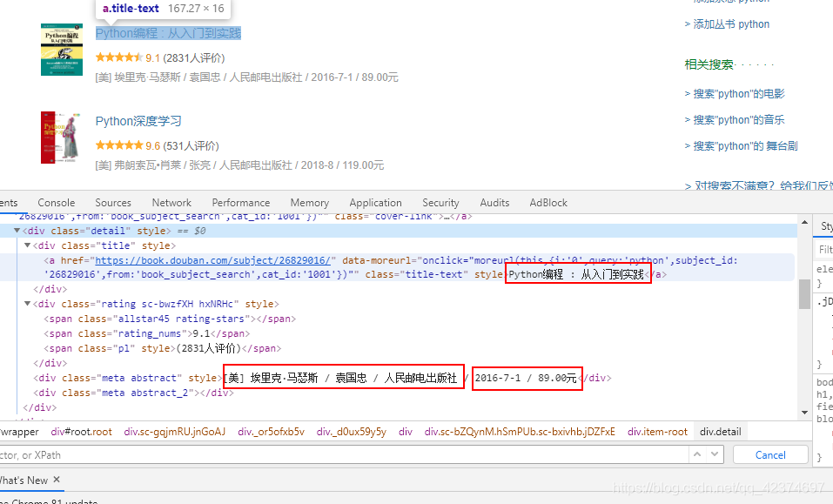Click the 9.6 rating of Python深度学习
The width and height of the screenshot is (833, 504).
(152, 146)
